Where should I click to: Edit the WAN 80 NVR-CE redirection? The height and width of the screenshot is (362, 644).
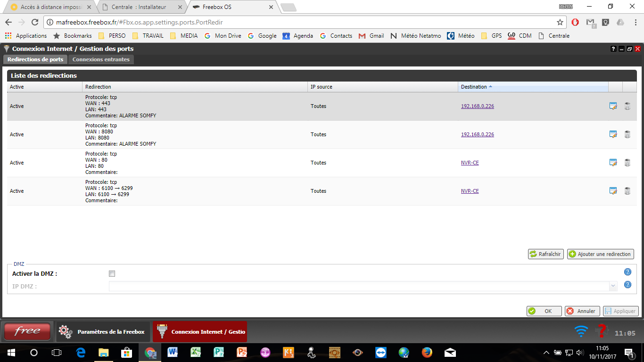click(613, 163)
